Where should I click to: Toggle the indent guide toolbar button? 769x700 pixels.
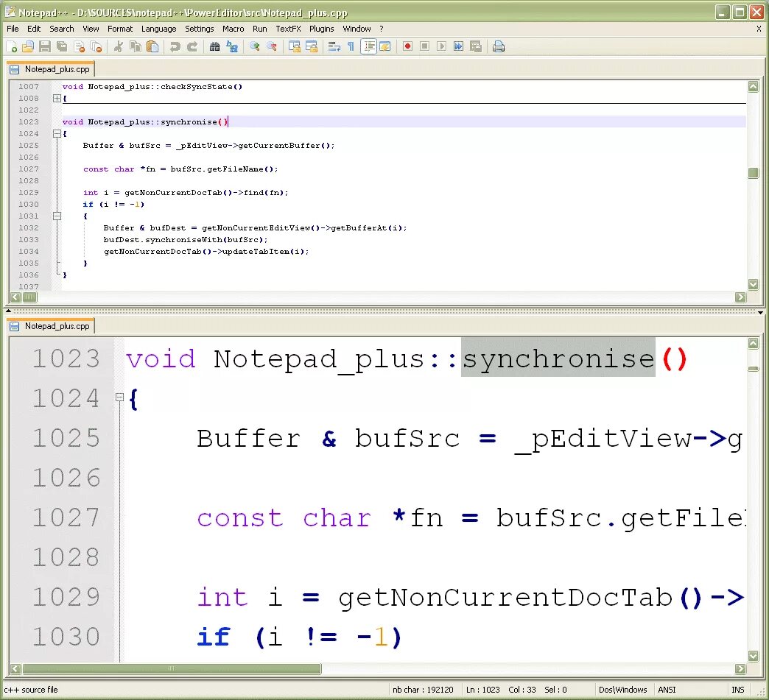[x=368, y=46]
